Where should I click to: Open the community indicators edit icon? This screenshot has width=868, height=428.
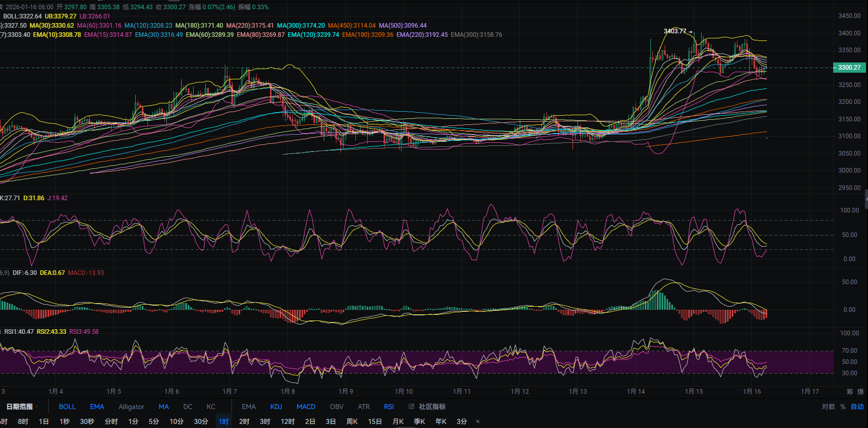[411, 406]
